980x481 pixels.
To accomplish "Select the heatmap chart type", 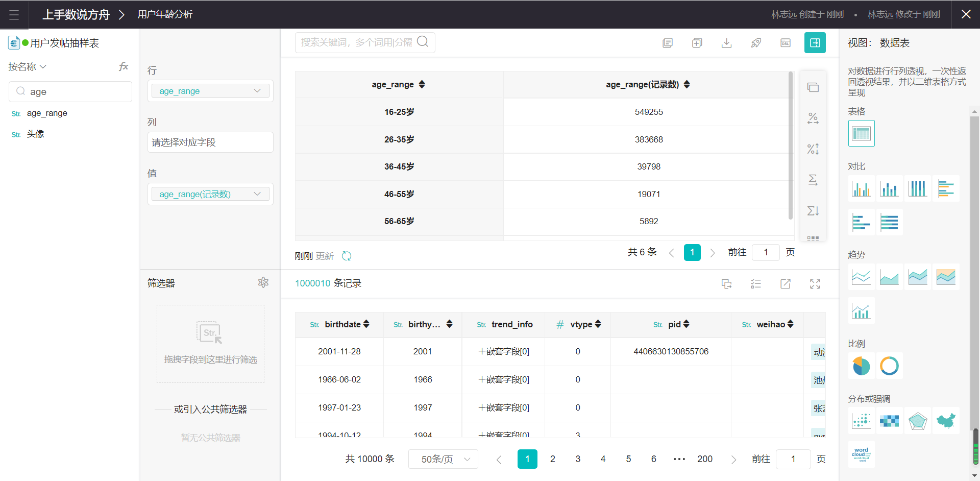I will [x=890, y=421].
